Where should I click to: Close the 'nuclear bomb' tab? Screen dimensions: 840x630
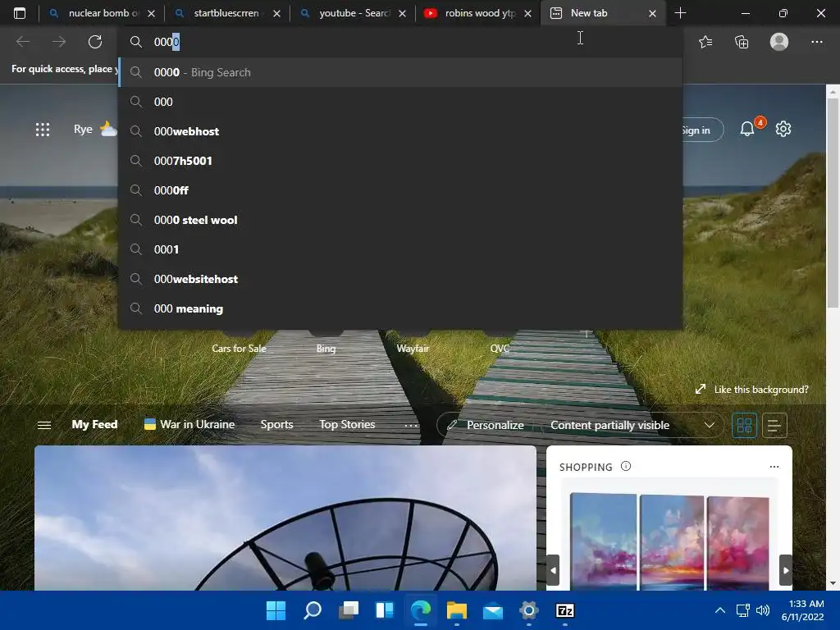pos(151,13)
